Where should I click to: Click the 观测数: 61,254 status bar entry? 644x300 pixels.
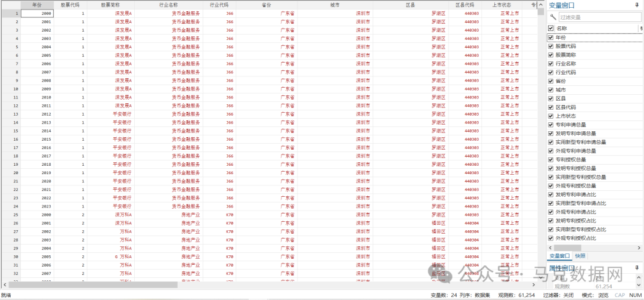tap(516, 295)
